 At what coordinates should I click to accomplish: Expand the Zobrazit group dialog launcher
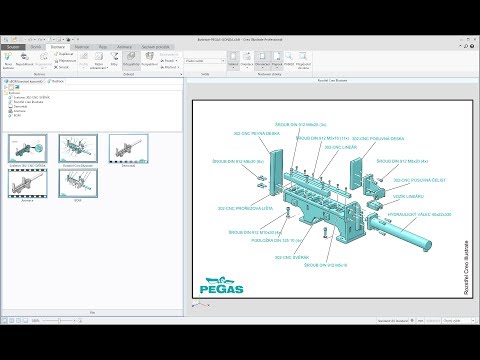181,74
